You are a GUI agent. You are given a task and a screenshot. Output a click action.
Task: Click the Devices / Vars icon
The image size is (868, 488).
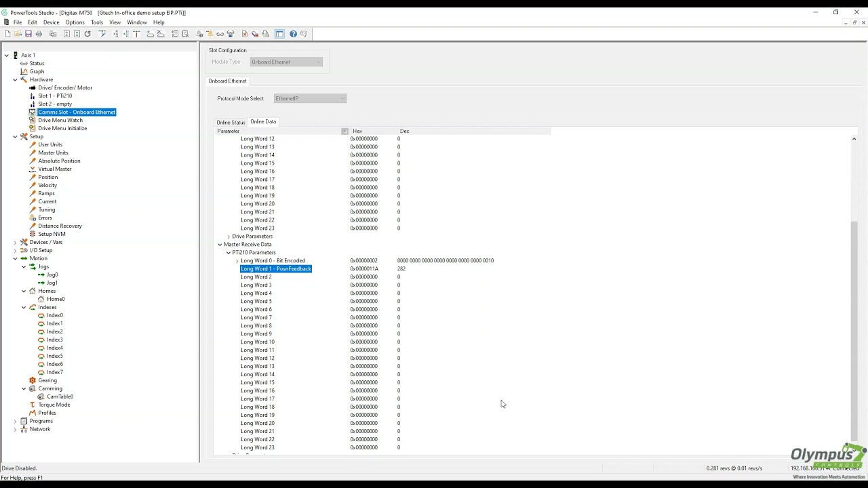tap(24, 243)
